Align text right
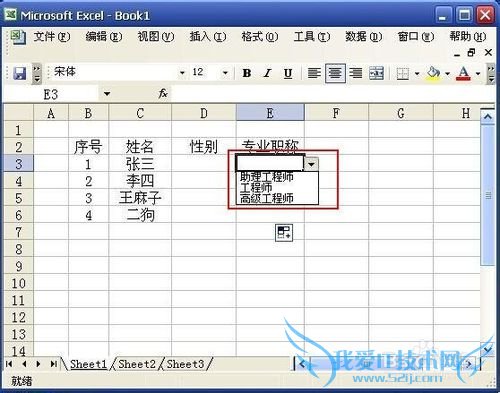Image resolution: width=500 pixels, height=393 pixels. click(x=356, y=73)
